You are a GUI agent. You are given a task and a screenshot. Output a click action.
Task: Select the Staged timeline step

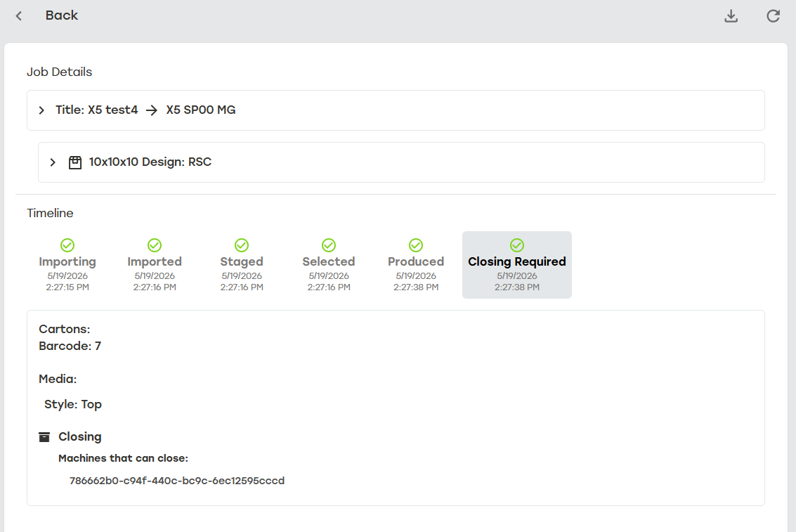point(242,265)
